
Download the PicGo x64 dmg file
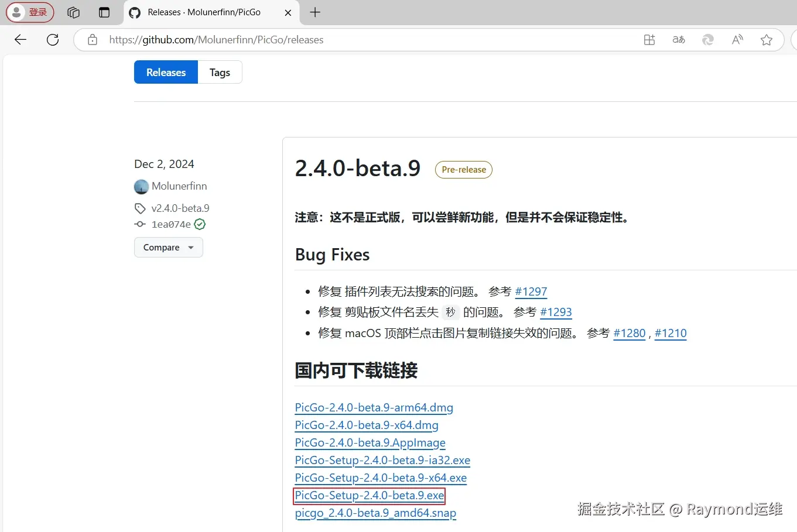pyautogui.click(x=367, y=425)
